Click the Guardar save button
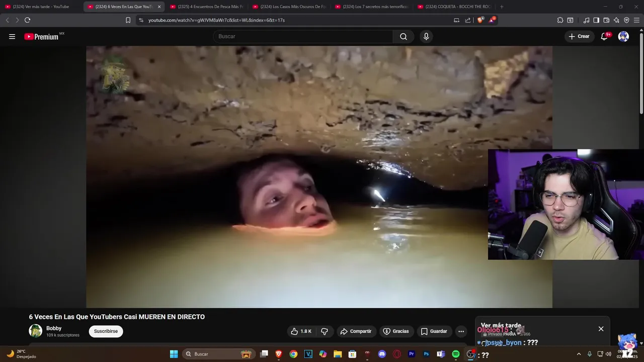 (x=434, y=331)
